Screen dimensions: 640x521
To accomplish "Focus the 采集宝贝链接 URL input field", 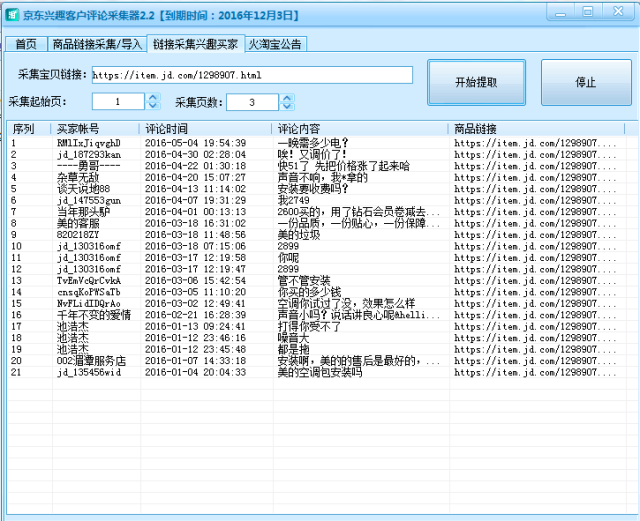I will coord(252,75).
